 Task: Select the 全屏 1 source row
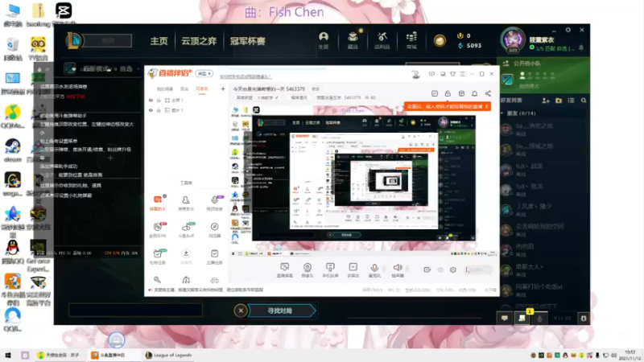(187, 100)
